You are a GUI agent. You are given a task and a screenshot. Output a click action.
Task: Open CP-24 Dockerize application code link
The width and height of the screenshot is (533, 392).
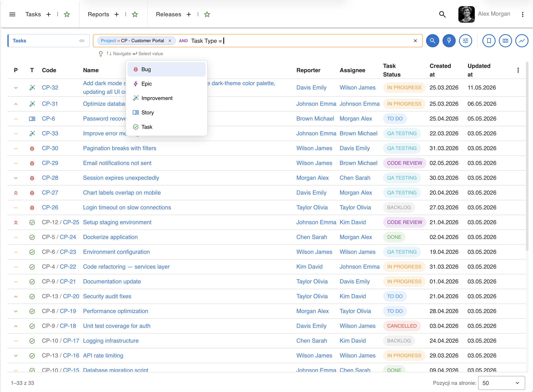tap(68, 237)
